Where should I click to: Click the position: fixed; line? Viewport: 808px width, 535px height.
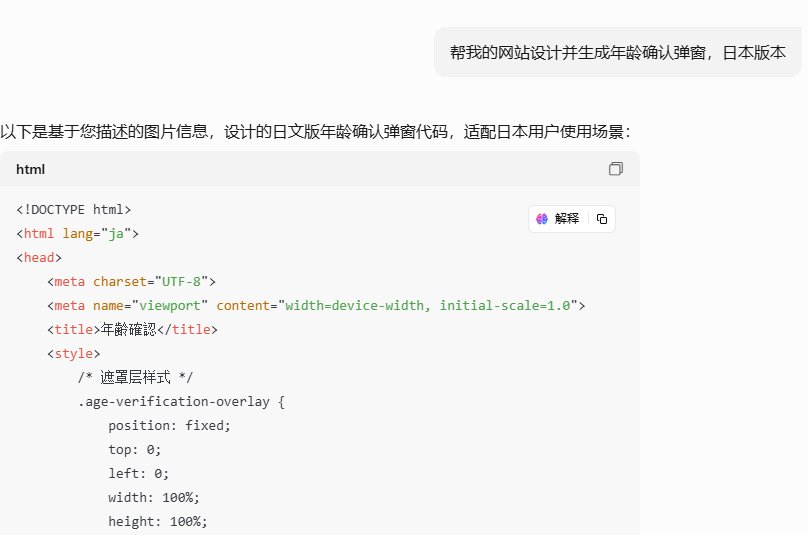click(x=170, y=425)
